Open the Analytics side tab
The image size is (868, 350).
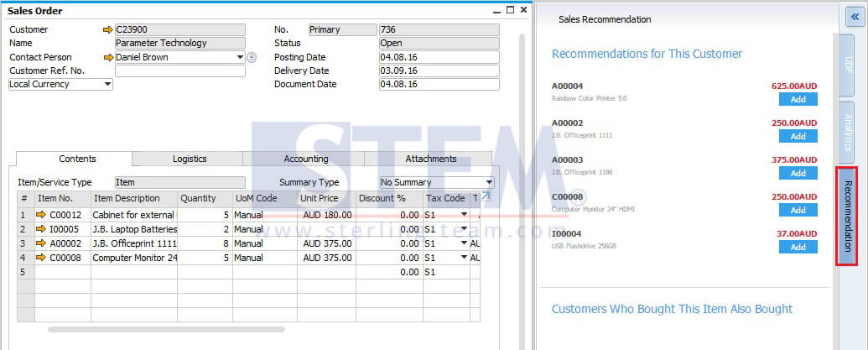coord(847,133)
